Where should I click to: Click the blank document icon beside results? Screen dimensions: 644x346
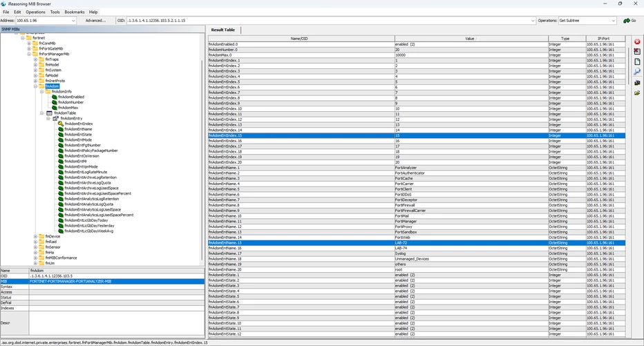637,61
